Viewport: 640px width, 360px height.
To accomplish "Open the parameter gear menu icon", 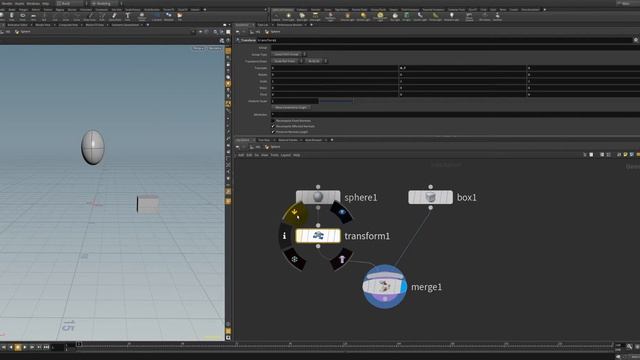I will point(636,40).
